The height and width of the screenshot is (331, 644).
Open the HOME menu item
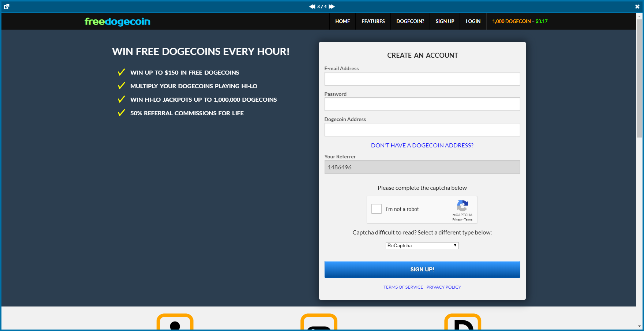[342, 22]
